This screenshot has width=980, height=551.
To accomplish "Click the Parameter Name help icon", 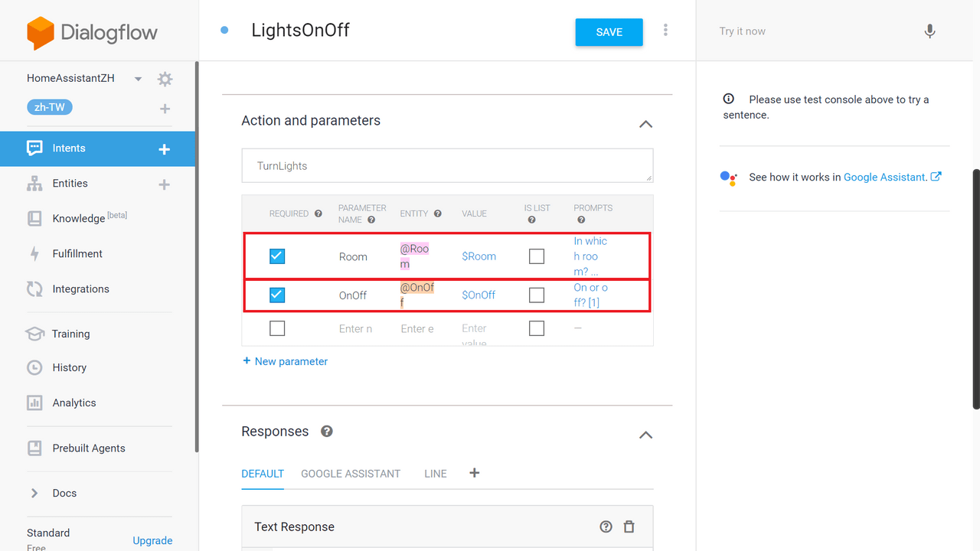I will 371,220.
